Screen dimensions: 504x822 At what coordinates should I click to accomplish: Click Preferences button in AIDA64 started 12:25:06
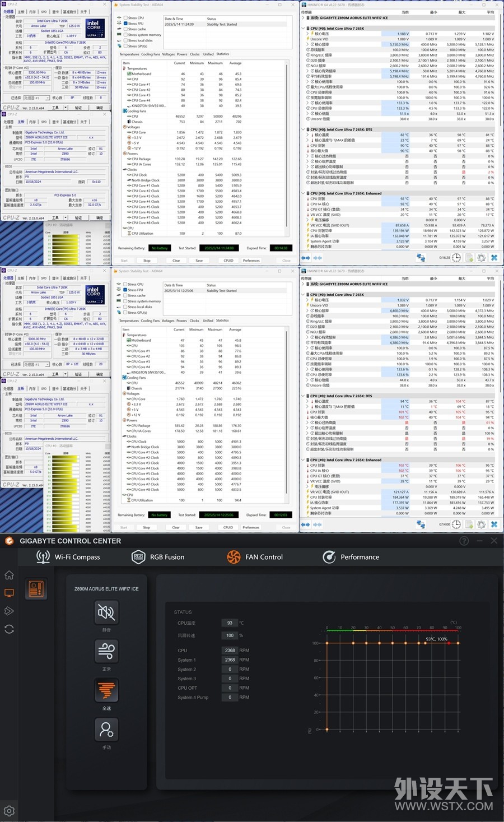coord(251,527)
